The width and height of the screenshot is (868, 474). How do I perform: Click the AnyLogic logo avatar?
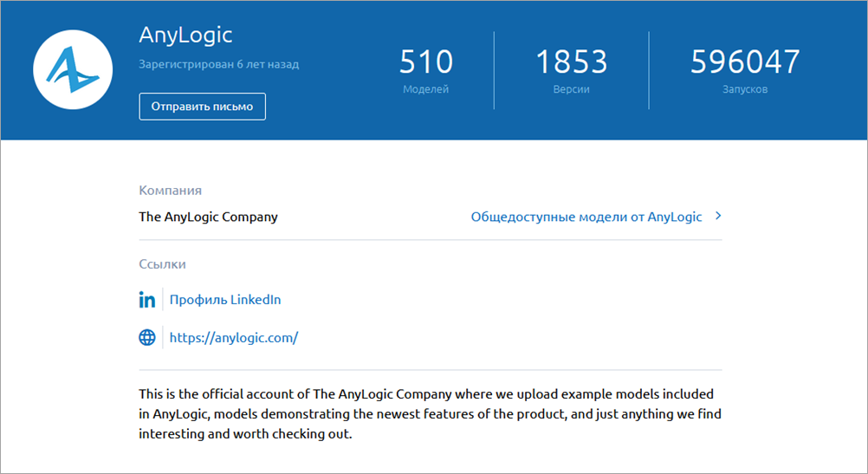[73, 70]
